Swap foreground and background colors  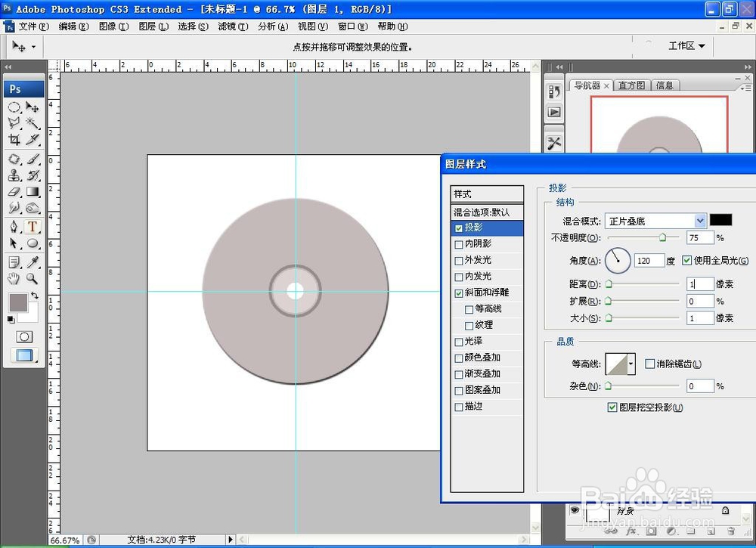35,296
